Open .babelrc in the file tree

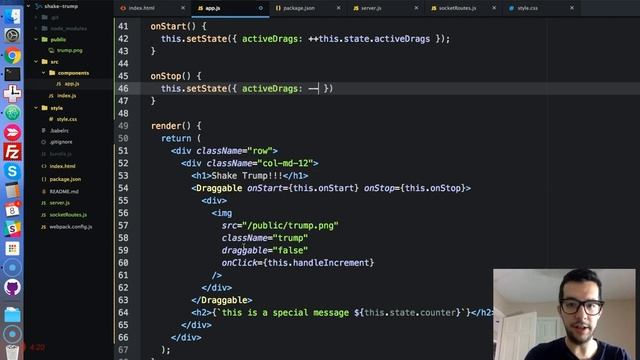pyautogui.click(x=59, y=131)
